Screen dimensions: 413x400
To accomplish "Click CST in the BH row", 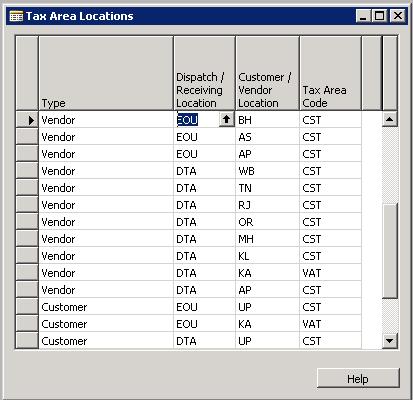I will click(x=330, y=120).
